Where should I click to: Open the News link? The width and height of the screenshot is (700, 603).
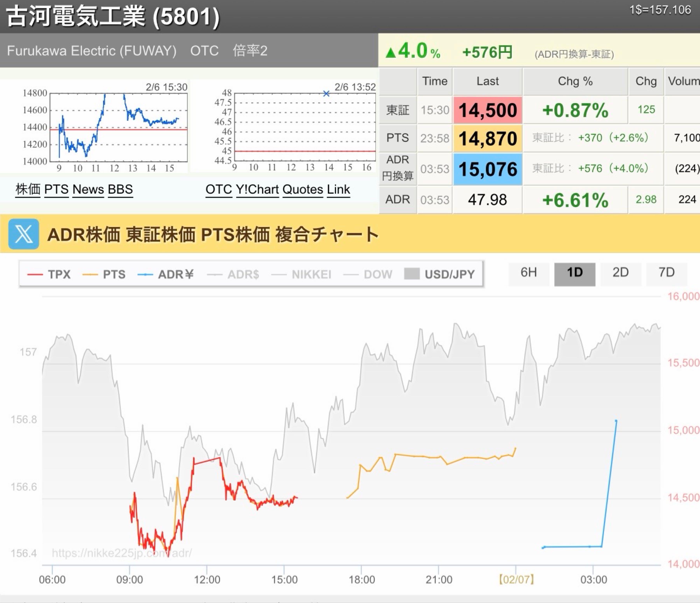click(88, 190)
